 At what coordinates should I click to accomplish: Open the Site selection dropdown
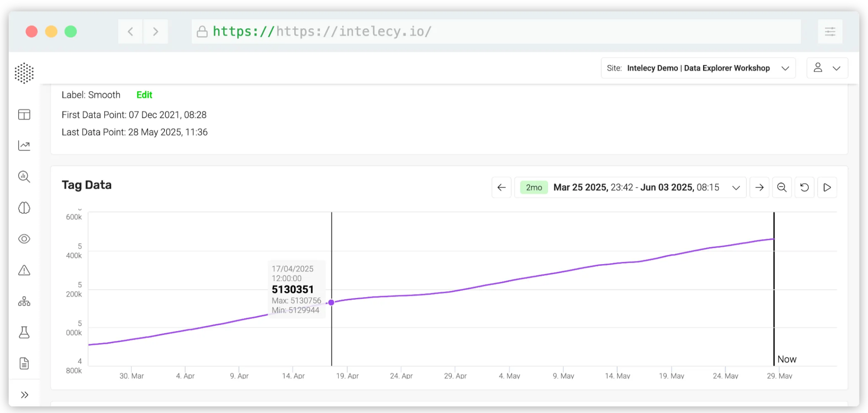click(698, 68)
